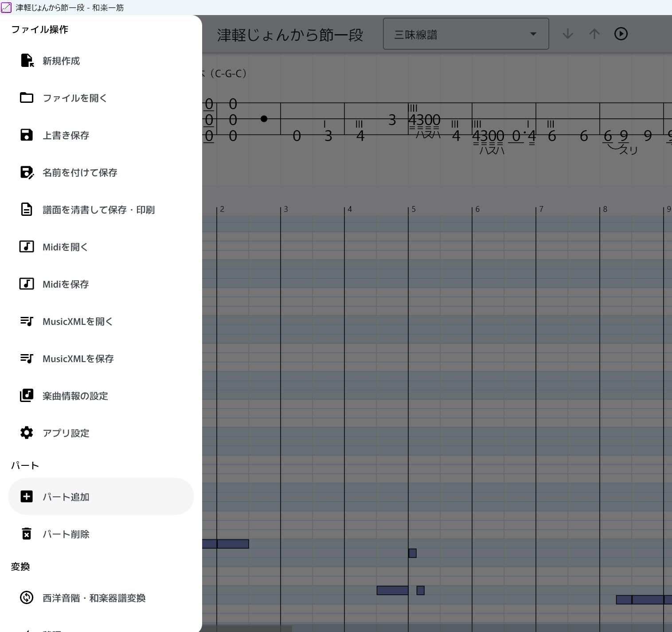Open app settings via the gear icon

(x=27, y=433)
